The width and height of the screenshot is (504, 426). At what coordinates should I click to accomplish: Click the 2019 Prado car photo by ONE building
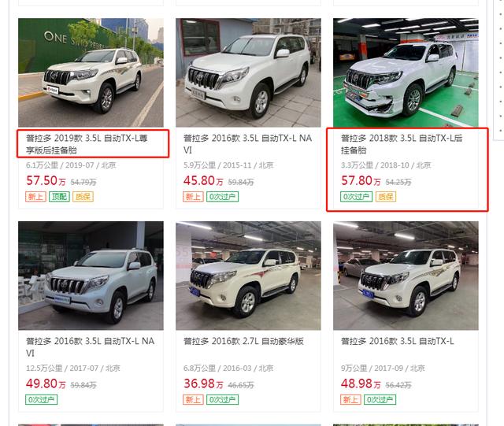91,72
